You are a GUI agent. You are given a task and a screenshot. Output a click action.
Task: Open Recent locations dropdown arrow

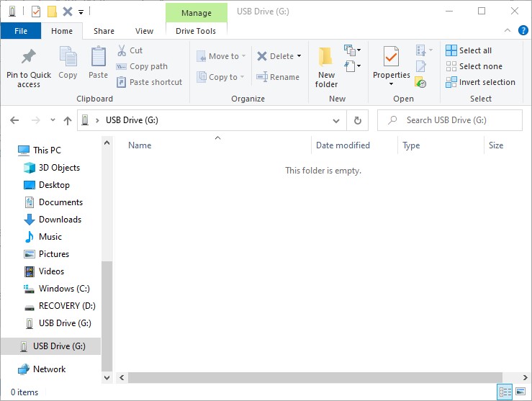point(53,120)
